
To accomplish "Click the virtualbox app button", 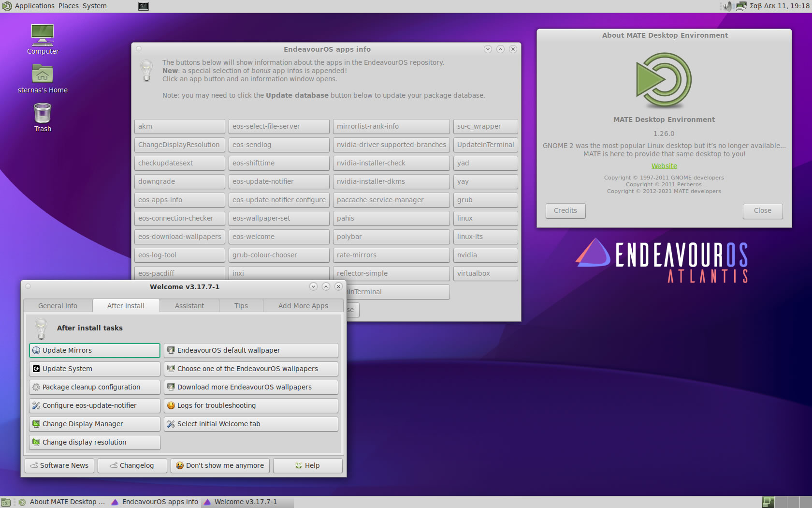I will click(x=485, y=273).
